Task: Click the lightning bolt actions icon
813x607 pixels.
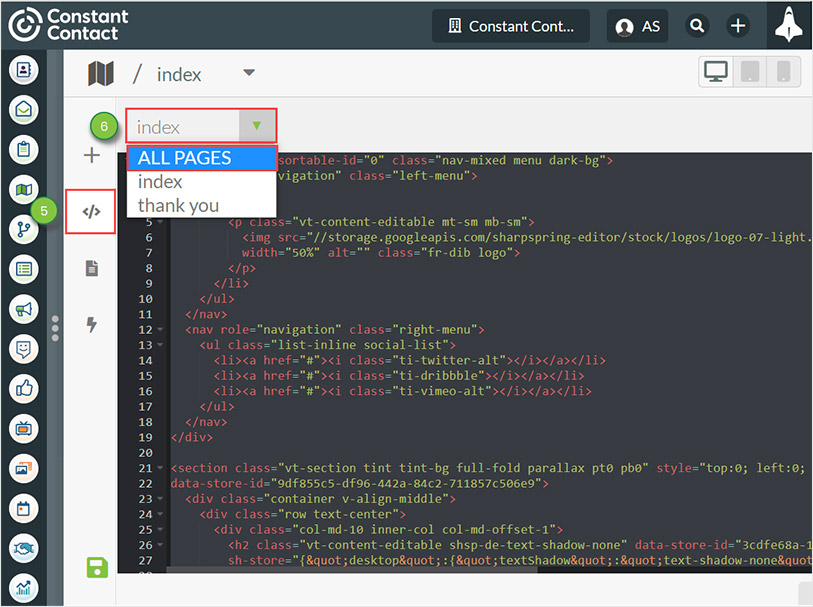Action: [91, 323]
